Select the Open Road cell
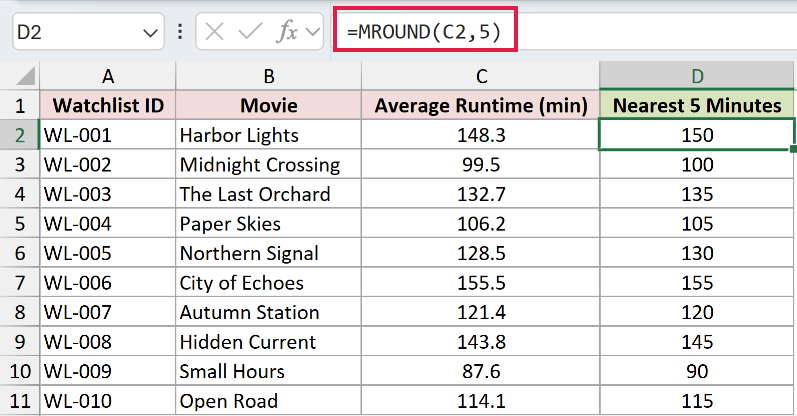Screen dimensions: 797x416 [x=268, y=401]
